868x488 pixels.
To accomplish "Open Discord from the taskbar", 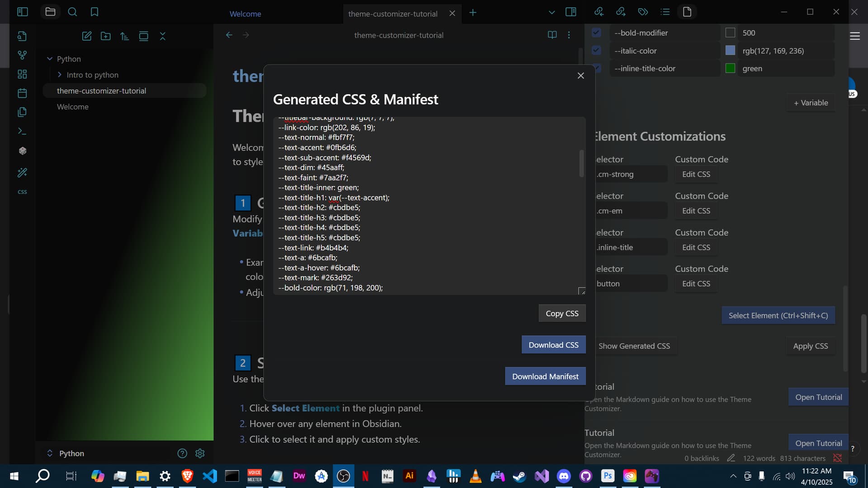I will pyautogui.click(x=564, y=476).
